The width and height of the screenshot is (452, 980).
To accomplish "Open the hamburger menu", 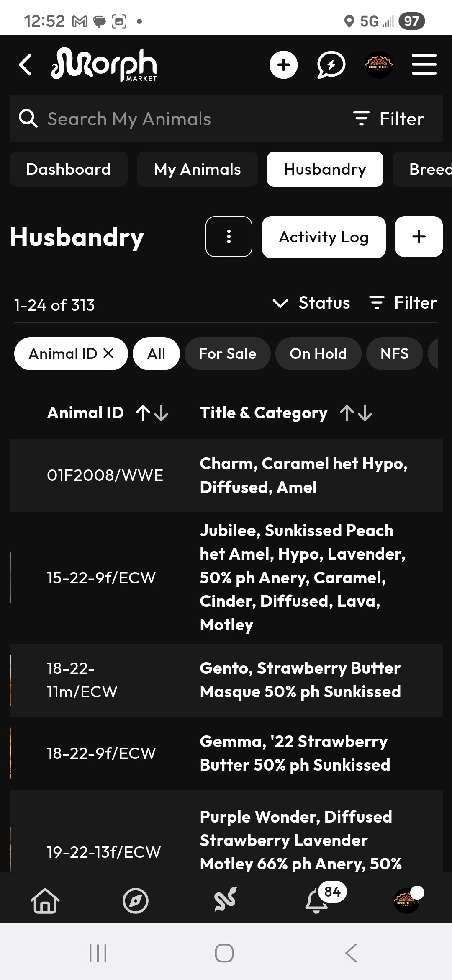I will [424, 65].
